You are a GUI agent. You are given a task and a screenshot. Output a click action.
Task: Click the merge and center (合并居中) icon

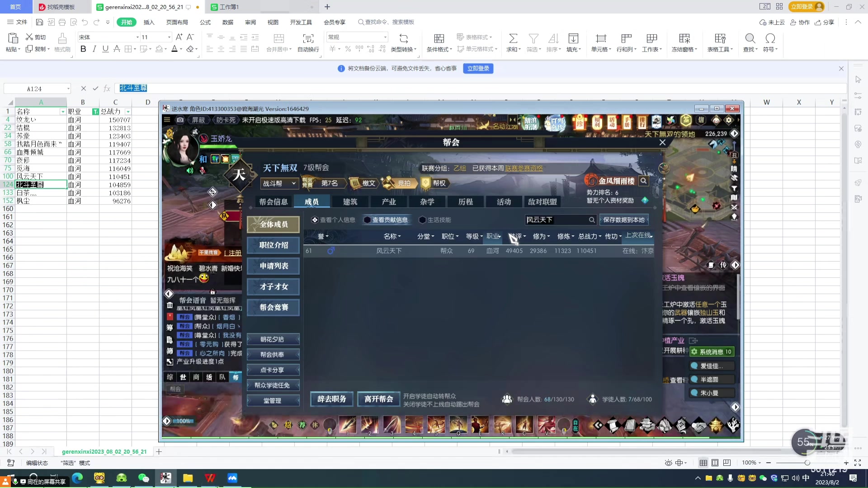[x=279, y=38]
